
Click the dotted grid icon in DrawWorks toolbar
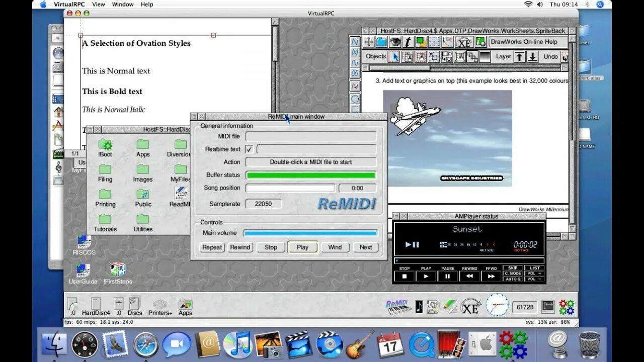pyautogui.click(x=434, y=42)
